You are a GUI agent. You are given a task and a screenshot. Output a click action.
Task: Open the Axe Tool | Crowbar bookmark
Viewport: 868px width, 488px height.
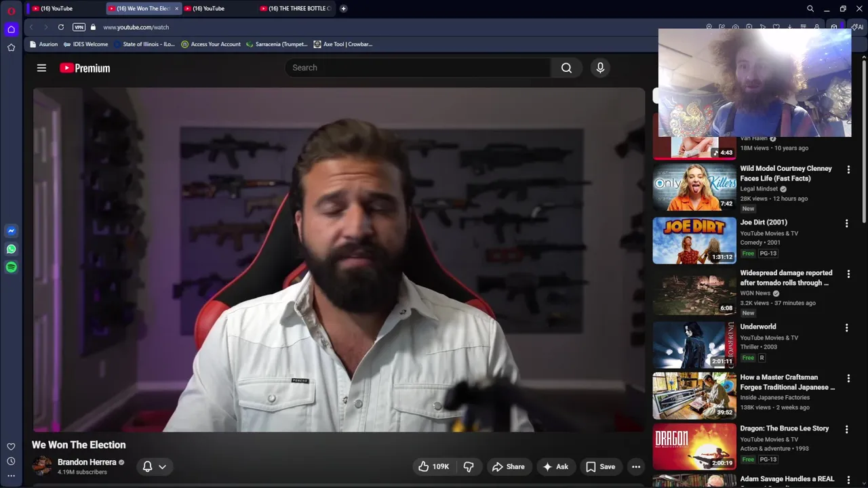[343, 44]
